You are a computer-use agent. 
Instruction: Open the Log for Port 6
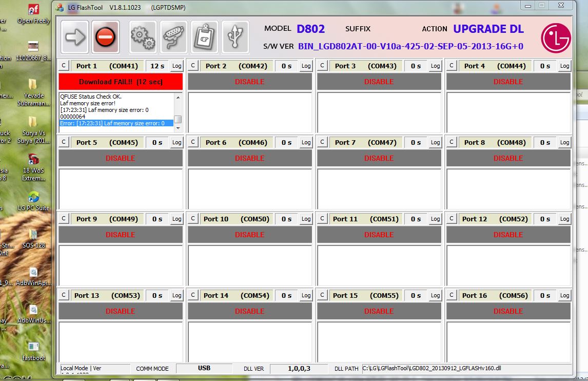(306, 143)
